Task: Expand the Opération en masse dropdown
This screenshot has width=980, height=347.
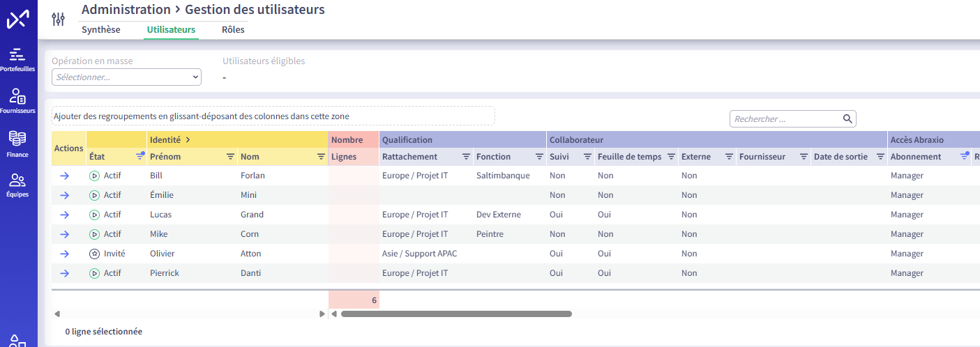Action: tap(126, 77)
